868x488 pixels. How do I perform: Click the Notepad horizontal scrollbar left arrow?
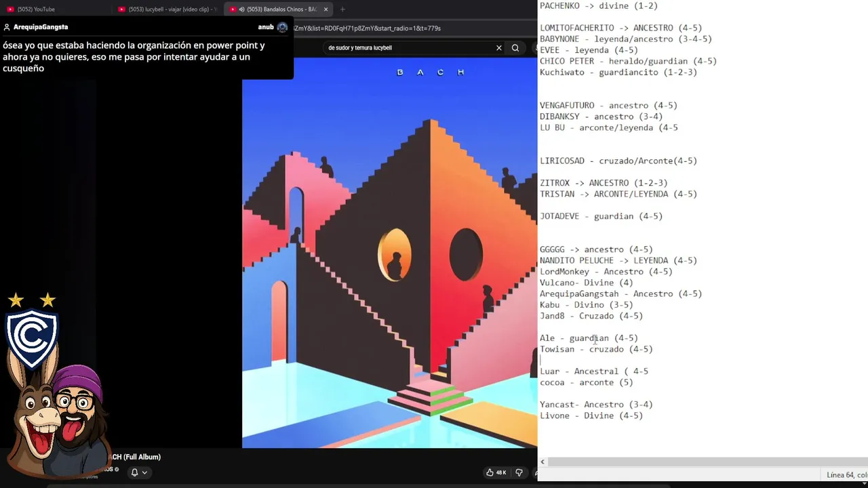pos(542,462)
